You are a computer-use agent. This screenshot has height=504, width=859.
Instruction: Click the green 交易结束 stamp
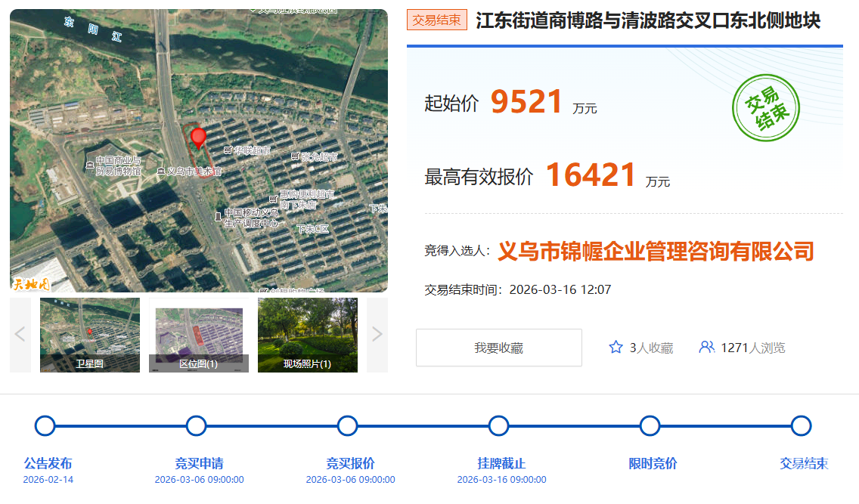[765, 108]
